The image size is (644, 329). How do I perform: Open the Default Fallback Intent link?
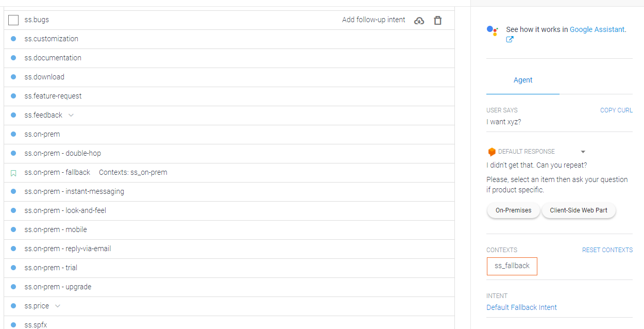coord(521,307)
